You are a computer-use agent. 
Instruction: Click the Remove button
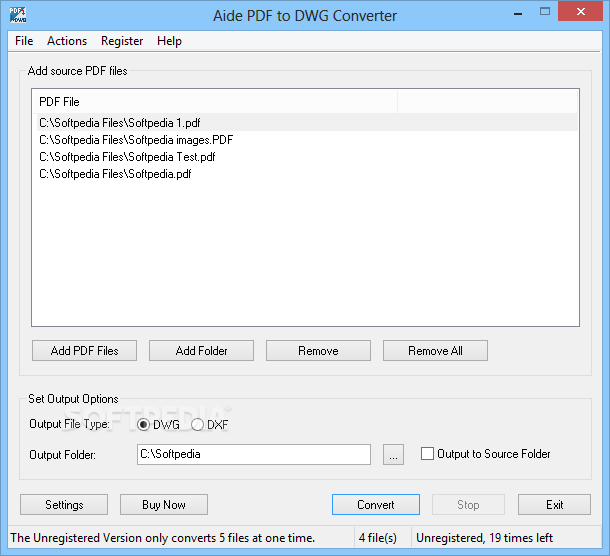coord(318,351)
